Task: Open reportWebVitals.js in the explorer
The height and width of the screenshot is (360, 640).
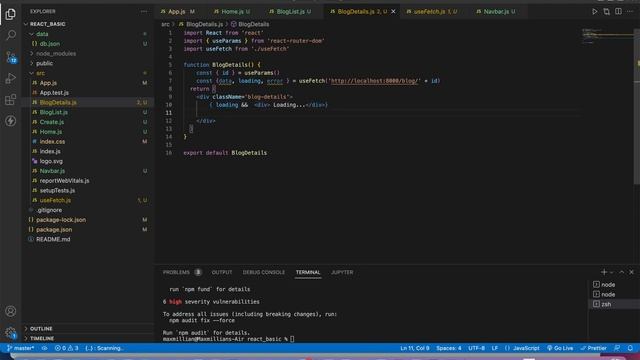Action: (88, 180)
